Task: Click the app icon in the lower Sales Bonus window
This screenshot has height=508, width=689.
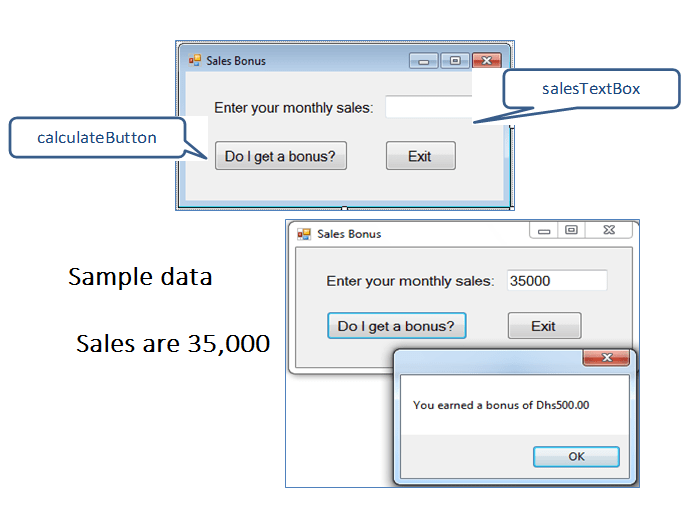Action: pos(304,234)
